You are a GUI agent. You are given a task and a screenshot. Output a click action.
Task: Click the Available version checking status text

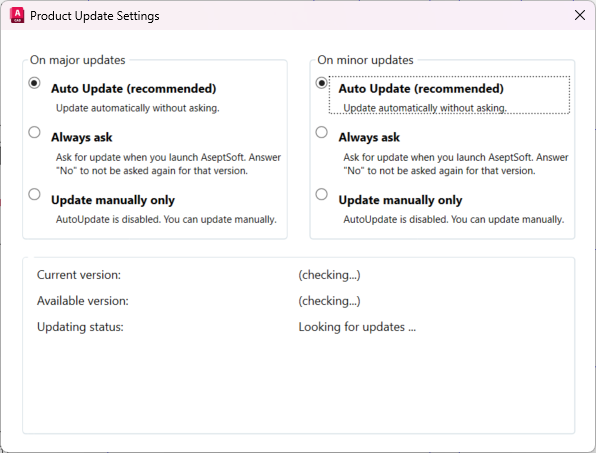click(x=329, y=301)
